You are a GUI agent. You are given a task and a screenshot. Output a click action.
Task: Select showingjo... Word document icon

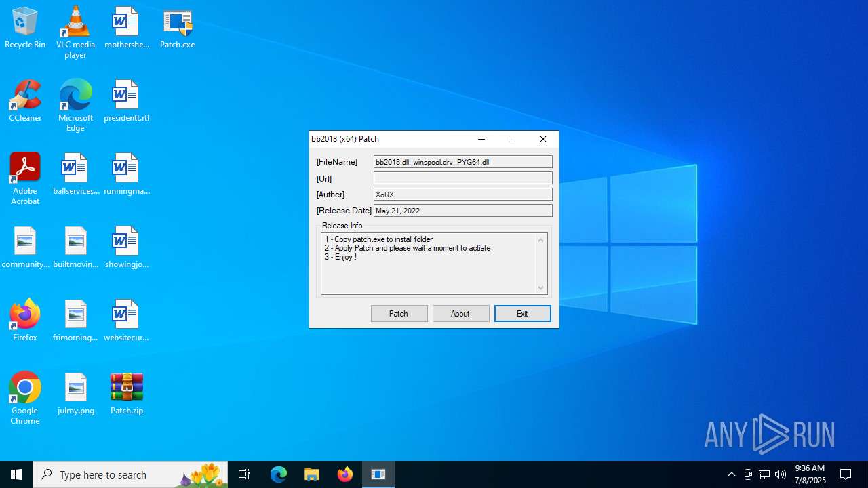click(126, 248)
